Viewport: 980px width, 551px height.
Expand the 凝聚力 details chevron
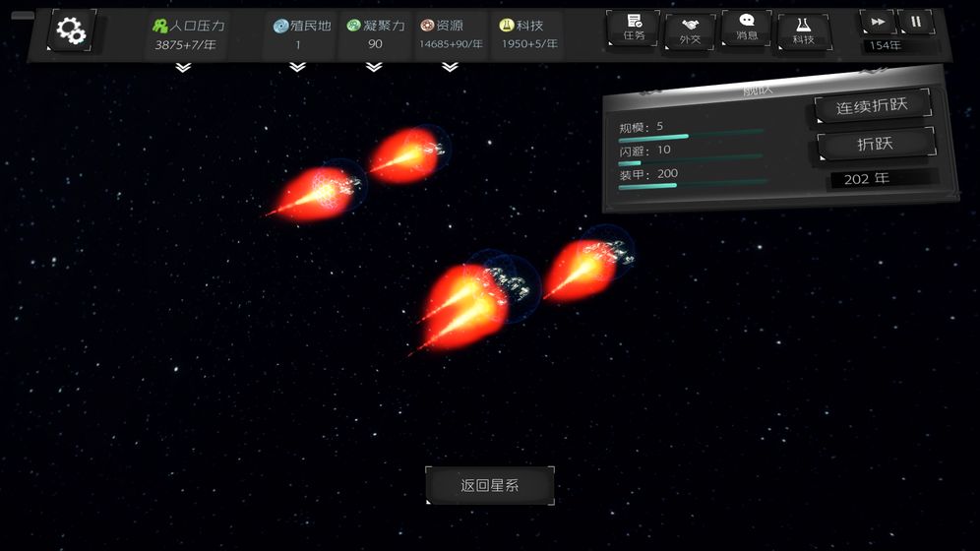tap(374, 68)
